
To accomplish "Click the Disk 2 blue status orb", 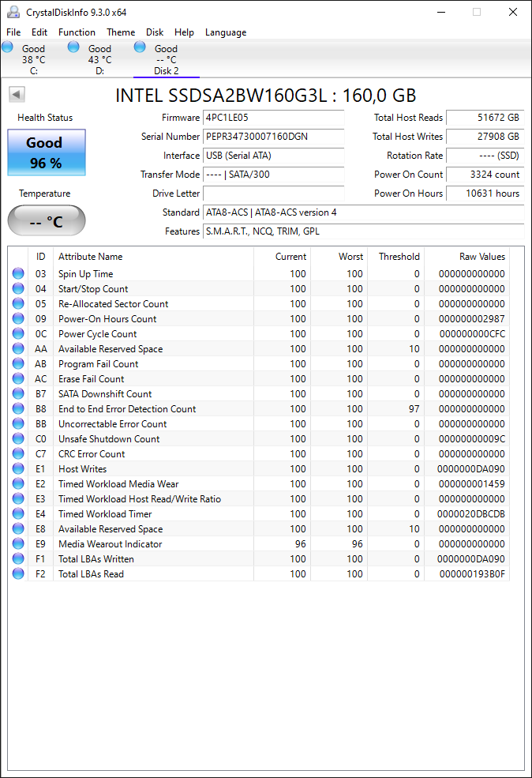I will (x=140, y=47).
